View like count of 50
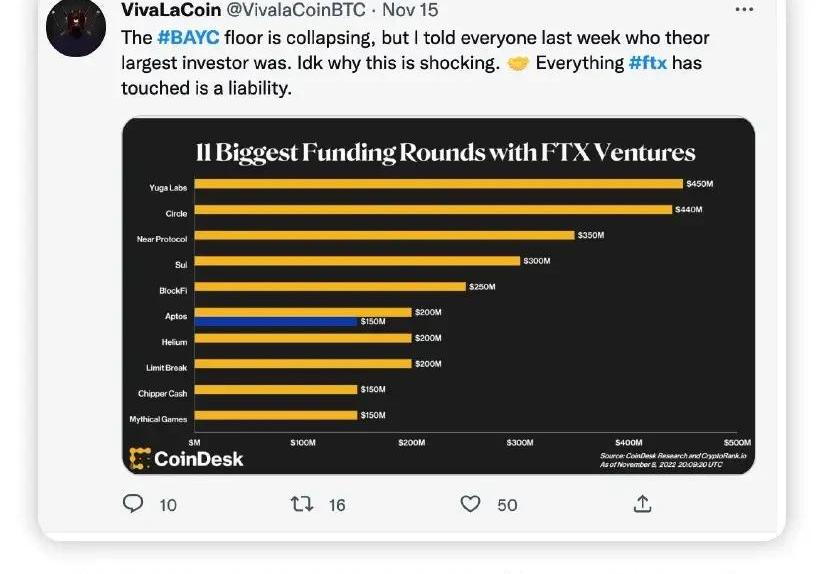Image resolution: width=827 pixels, height=574 pixels. click(507, 505)
